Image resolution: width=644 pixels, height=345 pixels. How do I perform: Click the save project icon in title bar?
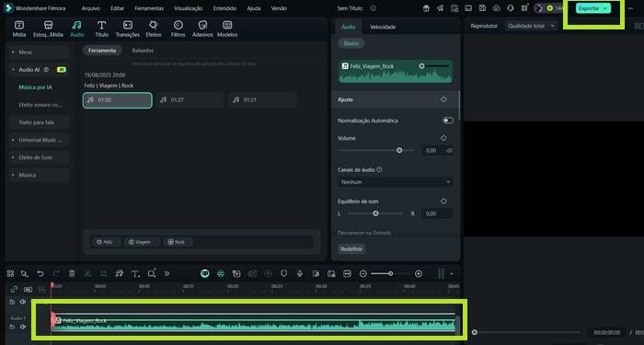tap(483, 8)
